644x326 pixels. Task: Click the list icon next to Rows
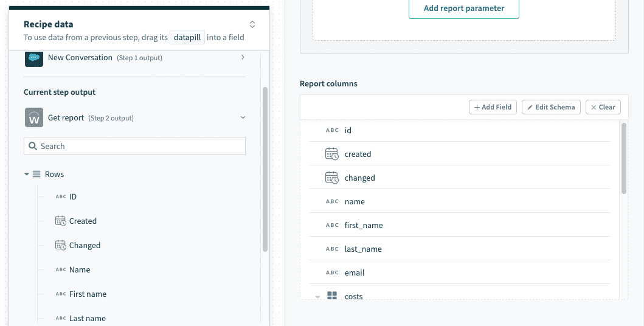pyautogui.click(x=36, y=174)
